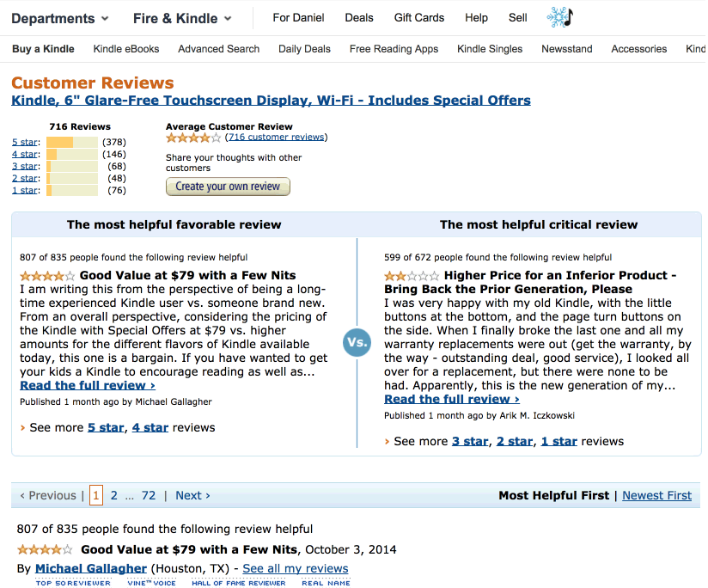Read the full critical review
The width and height of the screenshot is (708, 588).
452,399
